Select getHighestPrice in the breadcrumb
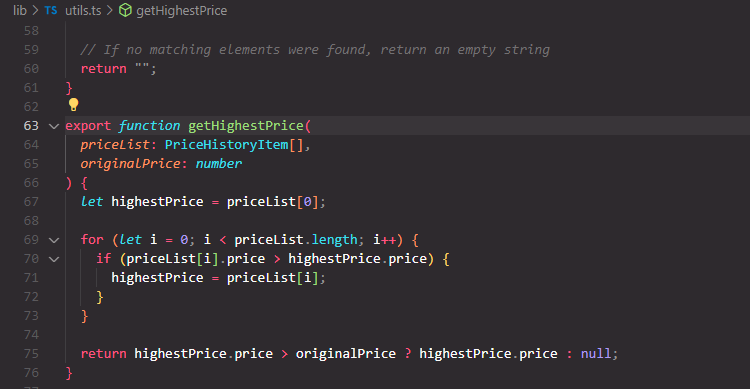The height and width of the screenshot is (389, 750). [x=181, y=11]
